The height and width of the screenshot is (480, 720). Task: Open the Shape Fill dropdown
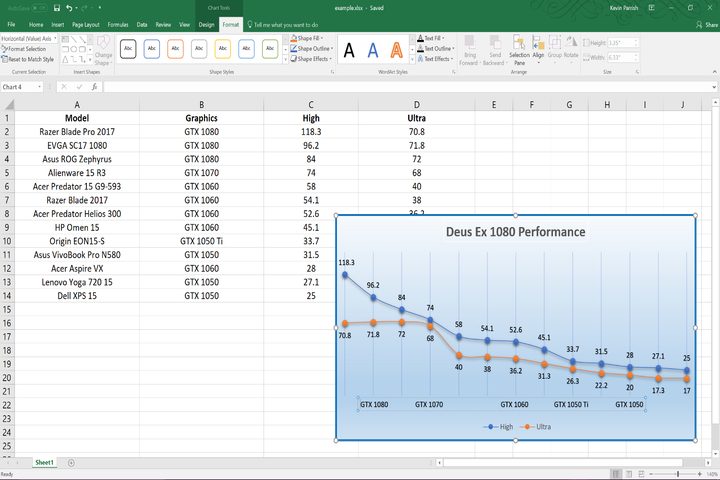[307, 38]
